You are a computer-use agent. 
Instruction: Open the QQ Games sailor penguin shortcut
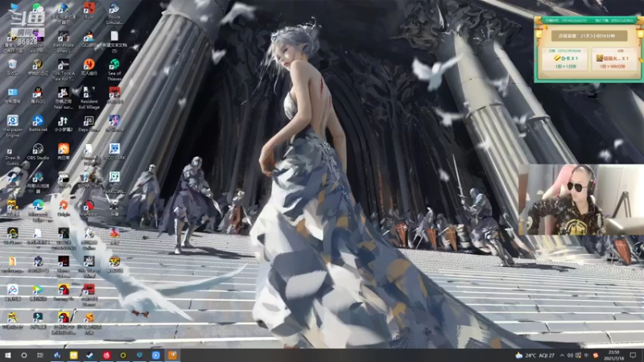89,36
